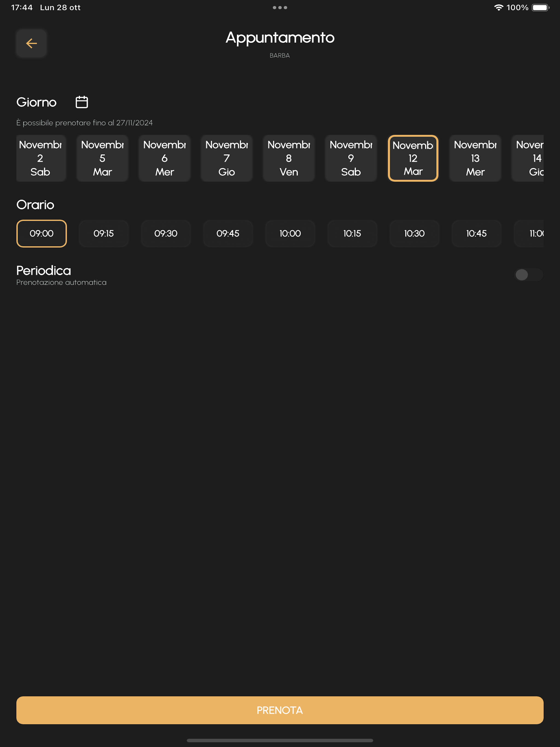Pick the 10:45 time slot
The image size is (560, 747).
point(477,233)
